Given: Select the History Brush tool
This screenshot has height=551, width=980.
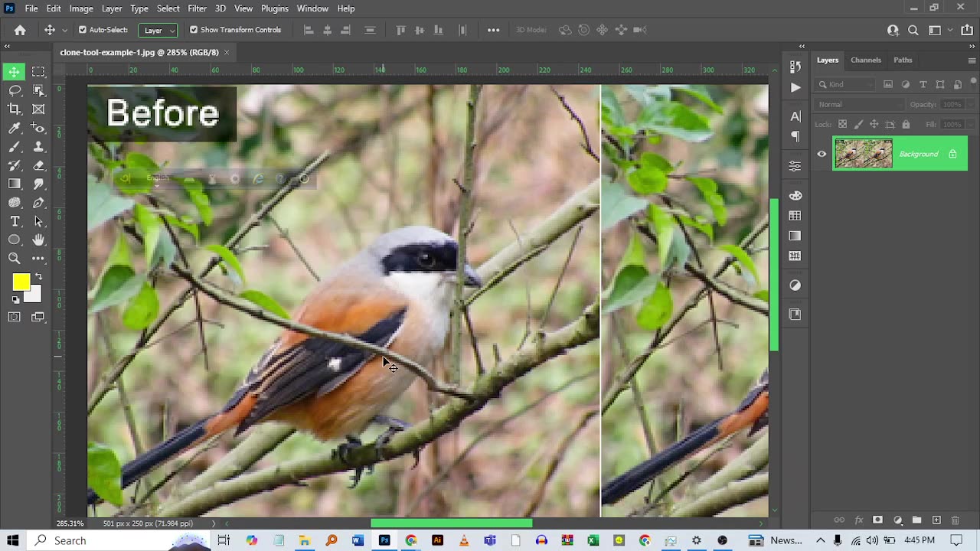Looking at the screenshot, I should (x=14, y=165).
